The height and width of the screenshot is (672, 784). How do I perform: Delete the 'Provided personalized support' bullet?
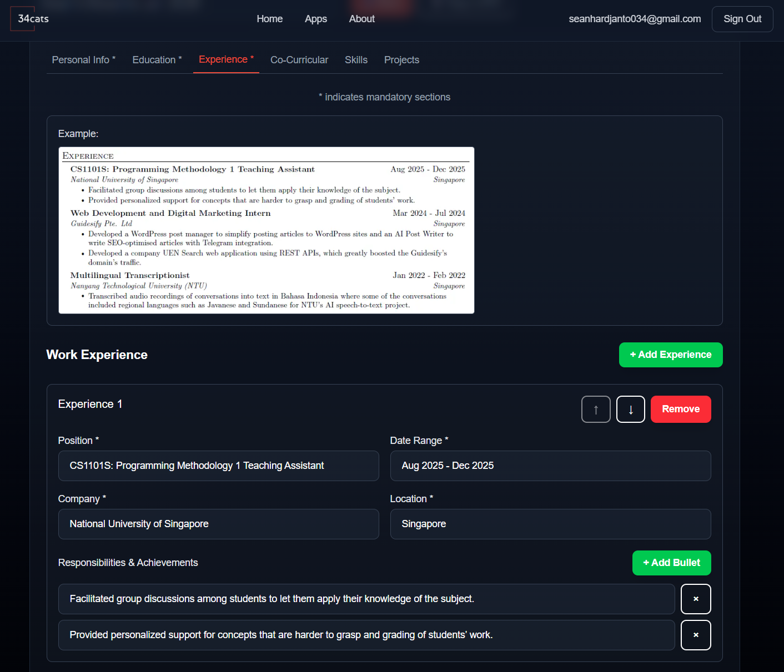[695, 635]
